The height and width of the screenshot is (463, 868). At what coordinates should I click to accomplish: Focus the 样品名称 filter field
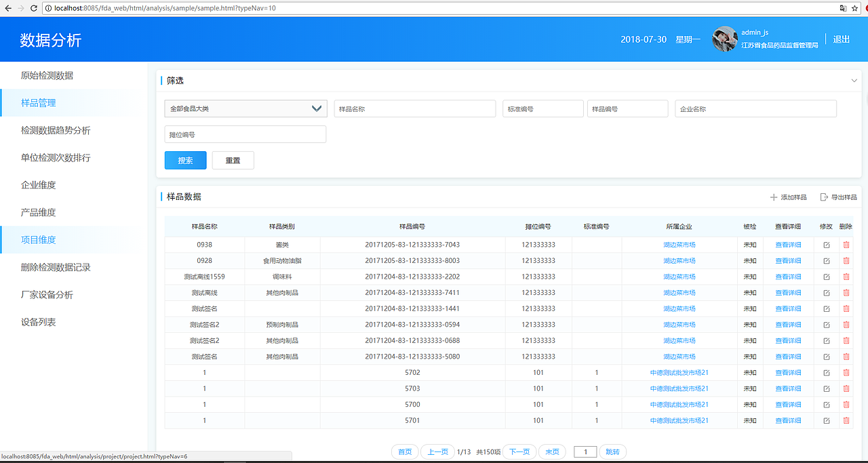(415, 108)
